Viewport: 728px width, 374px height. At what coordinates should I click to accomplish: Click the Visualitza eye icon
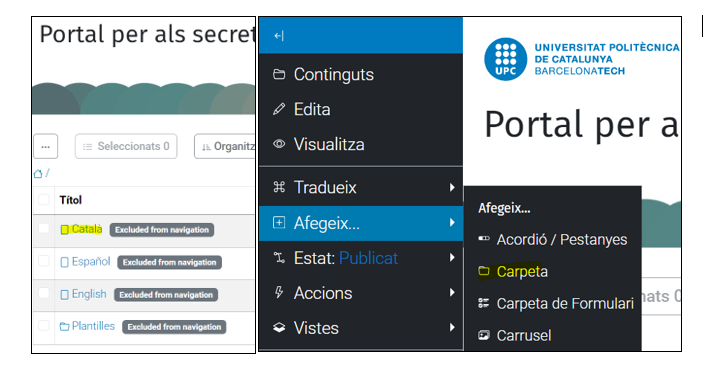pyautogui.click(x=279, y=144)
